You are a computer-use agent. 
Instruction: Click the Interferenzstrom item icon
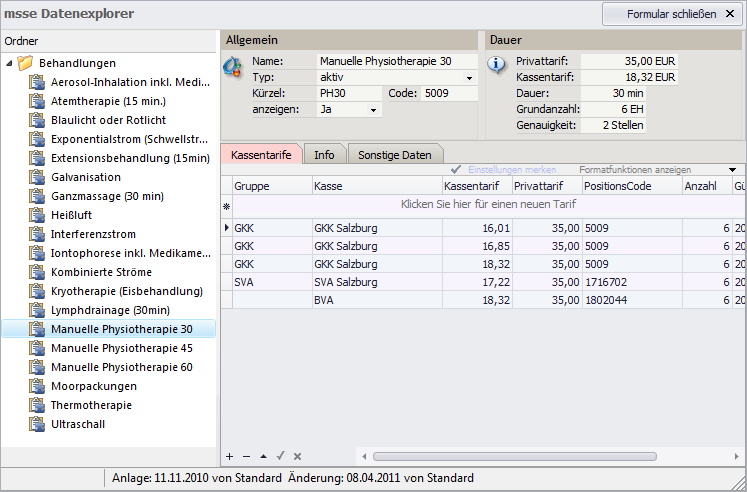pos(37,234)
